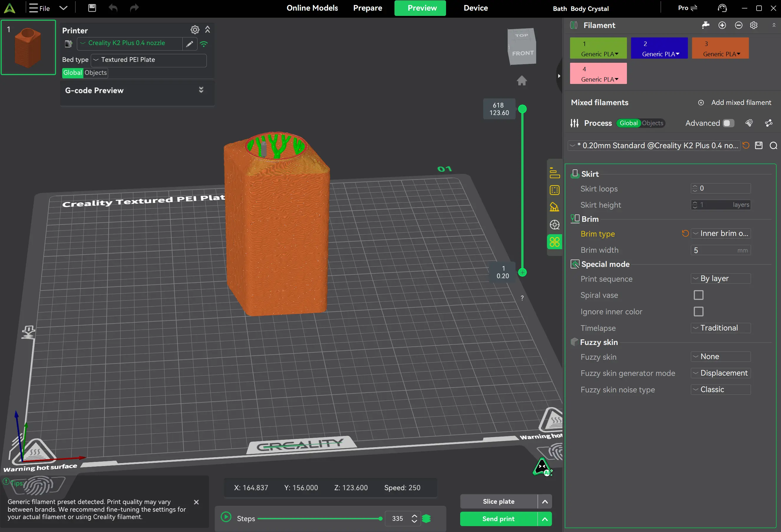Image resolution: width=781 pixels, height=532 pixels.
Task: Click the question mark help icon
Action: (522, 298)
